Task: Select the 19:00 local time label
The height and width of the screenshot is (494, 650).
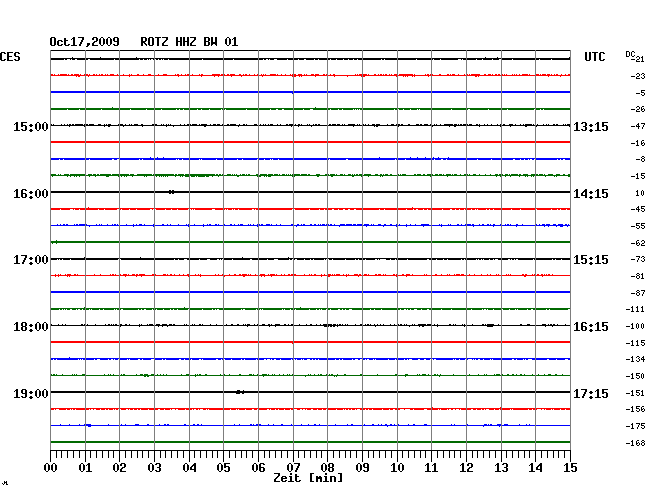Action: tap(31, 393)
